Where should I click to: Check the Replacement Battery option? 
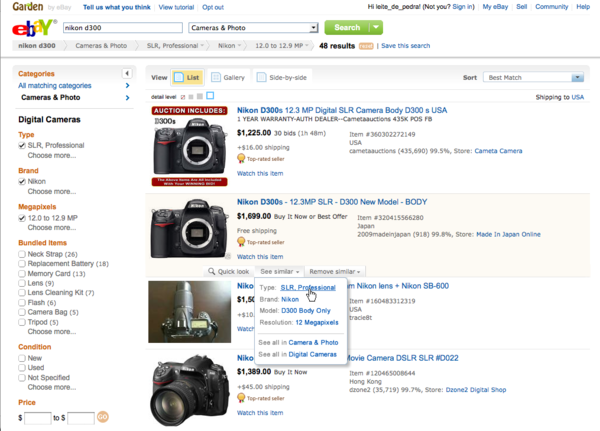click(22, 264)
